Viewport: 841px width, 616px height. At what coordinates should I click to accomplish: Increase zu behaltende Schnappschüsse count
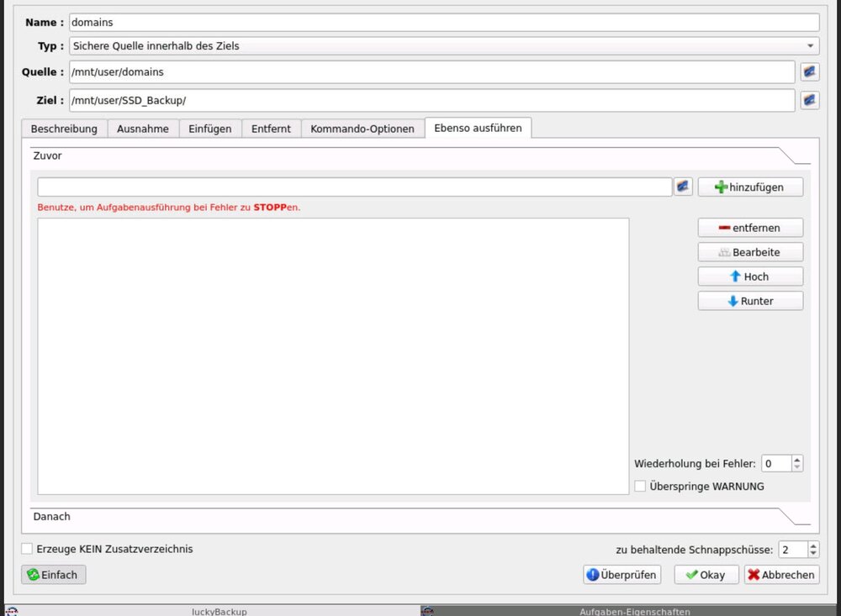813,545
